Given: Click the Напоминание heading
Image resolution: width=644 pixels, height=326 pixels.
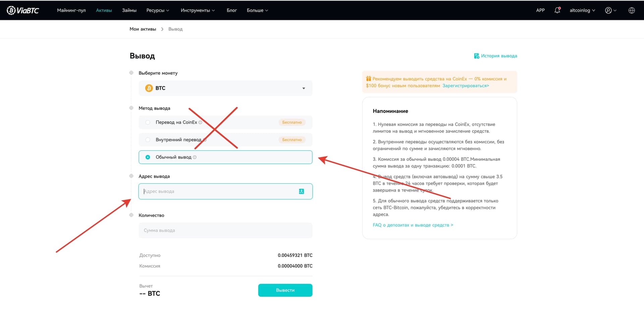Looking at the screenshot, I should point(390,111).
